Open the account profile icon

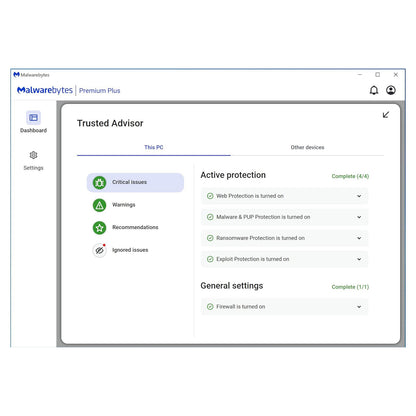[391, 90]
